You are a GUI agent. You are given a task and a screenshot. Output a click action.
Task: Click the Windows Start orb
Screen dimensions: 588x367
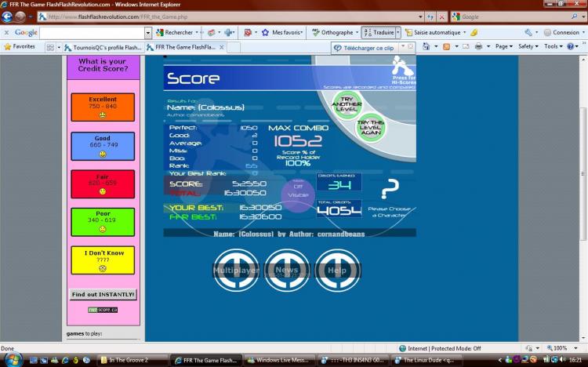point(13,359)
